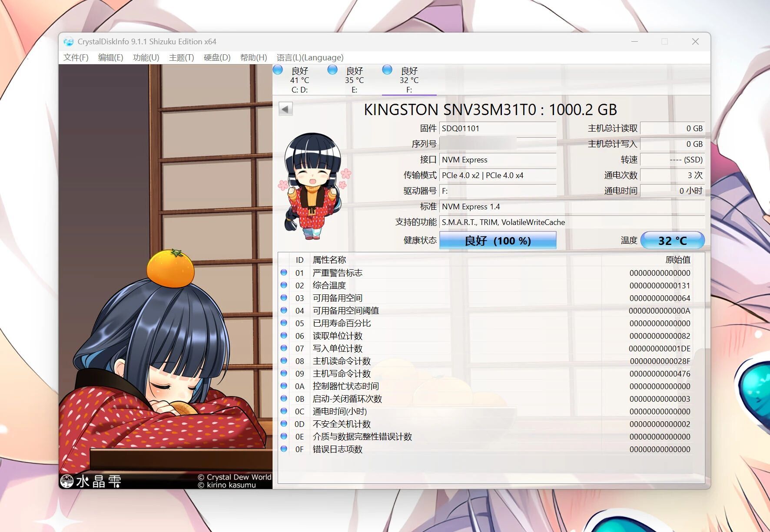Click the chibi Shizuku character image
The height and width of the screenshot is (532, 770).
314,186
